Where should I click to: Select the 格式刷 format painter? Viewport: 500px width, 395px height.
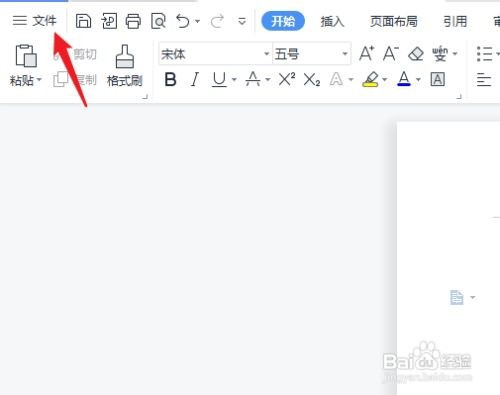[125, 66]
